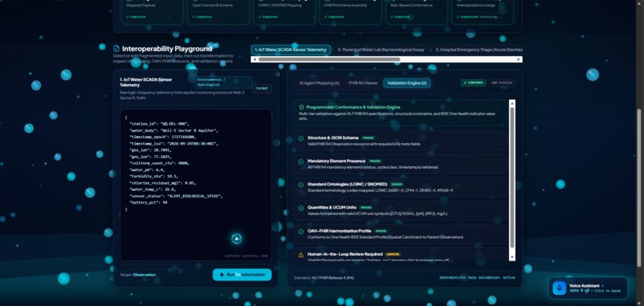Click the warning triangle for Human-in-the-Loop Review
644x306 pixels.
coord(301,255)
